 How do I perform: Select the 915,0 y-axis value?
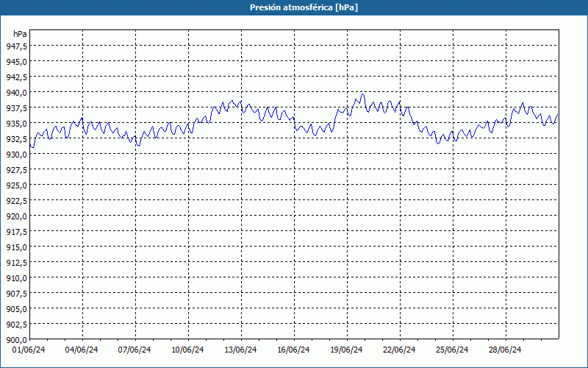pos(16,247)
